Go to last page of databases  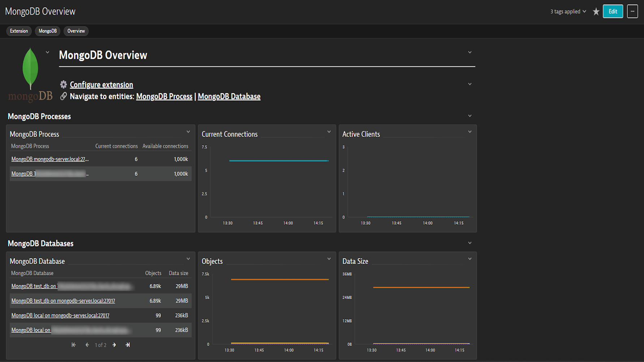[128, 345]
